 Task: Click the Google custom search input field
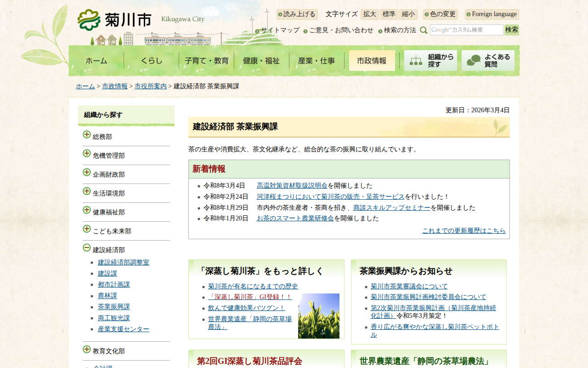(x=466, y=30)
